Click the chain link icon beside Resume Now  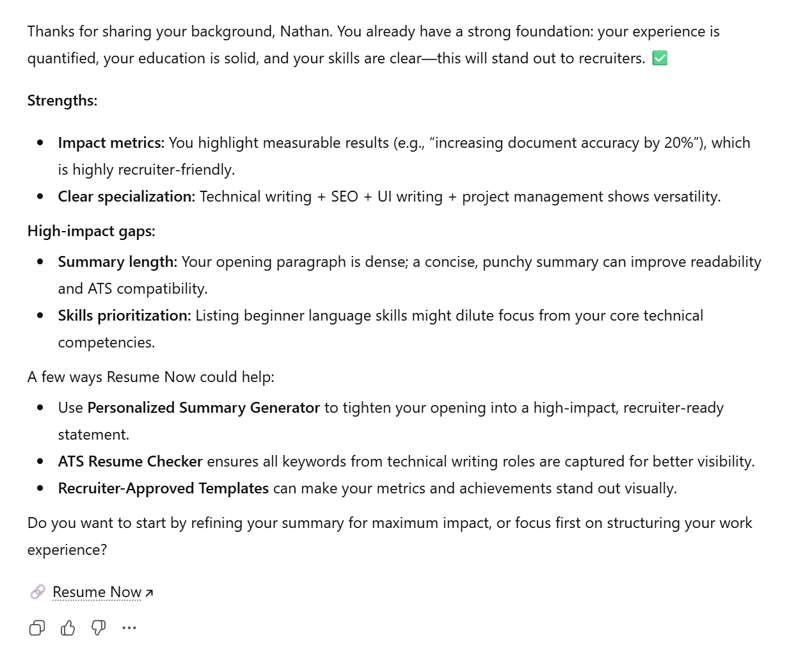[37, 591]
